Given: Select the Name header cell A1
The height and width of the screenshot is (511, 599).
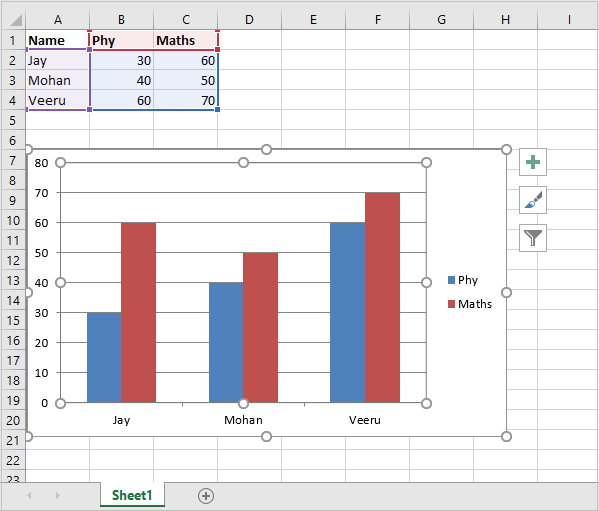Looking at the screenshot, I should click(58, 40).
